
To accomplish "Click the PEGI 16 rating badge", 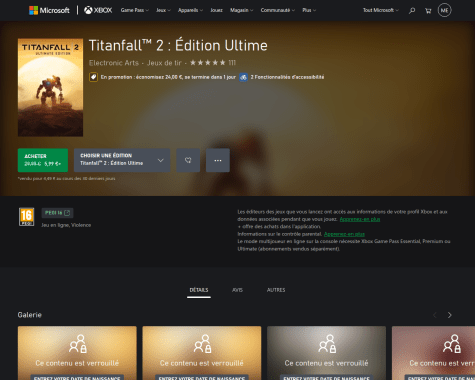I will tap(26, 217).
